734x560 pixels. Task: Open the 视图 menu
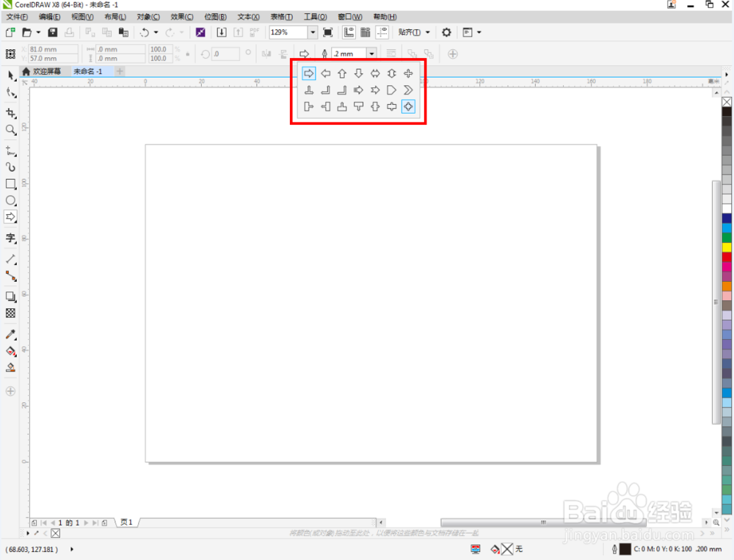(x=82, y=17)
